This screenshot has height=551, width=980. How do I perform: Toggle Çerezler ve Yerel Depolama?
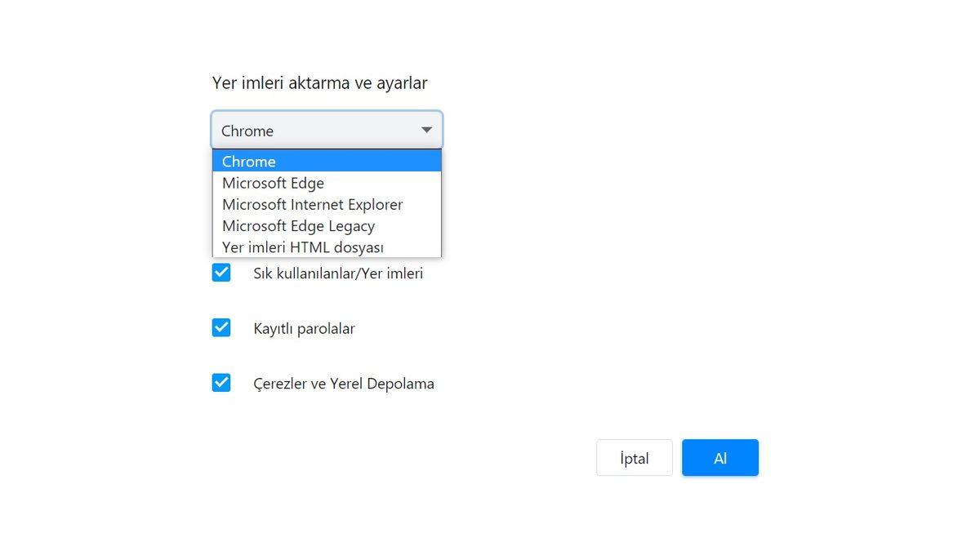(220, 382)
